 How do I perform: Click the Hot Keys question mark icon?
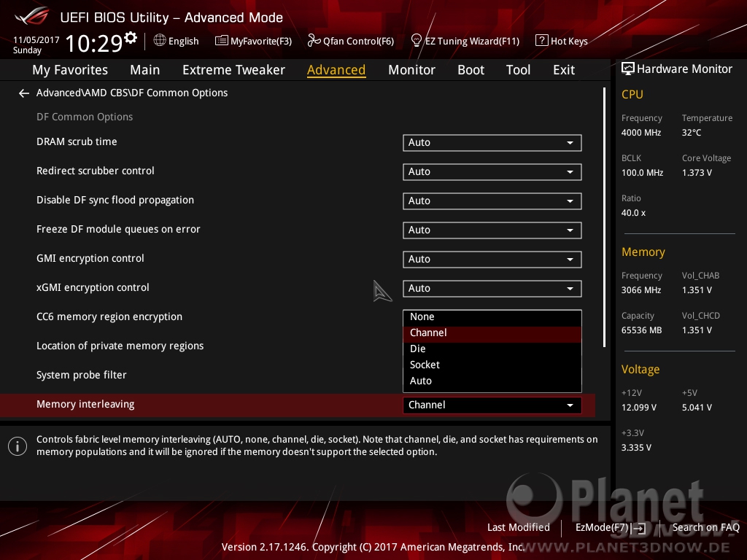(541, 41)
